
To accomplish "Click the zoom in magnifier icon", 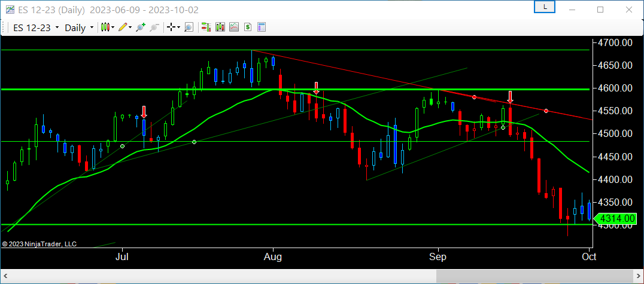I will click(141, 28).
